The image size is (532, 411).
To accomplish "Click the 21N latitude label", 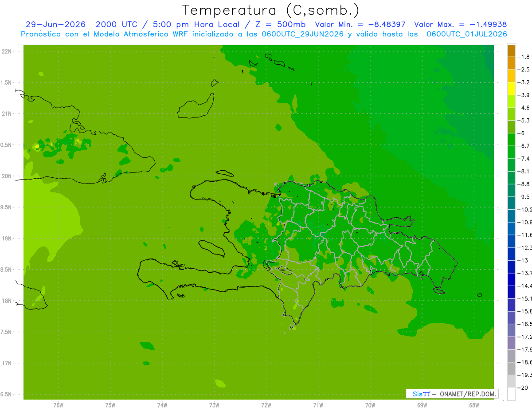I will click(7, 114).
